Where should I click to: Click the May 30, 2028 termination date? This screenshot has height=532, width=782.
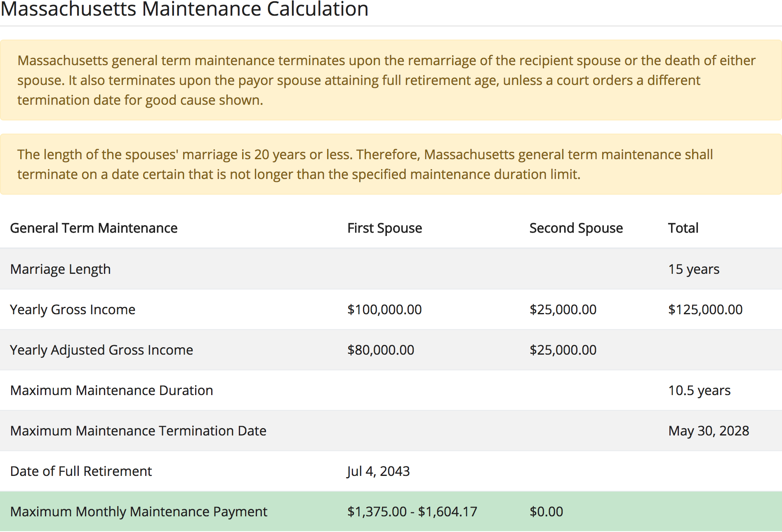tap(708, 431)
